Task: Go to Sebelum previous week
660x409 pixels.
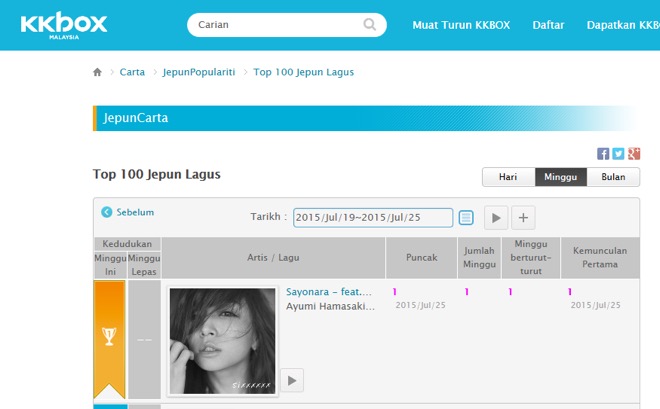Action: click(x=128, y=212)
